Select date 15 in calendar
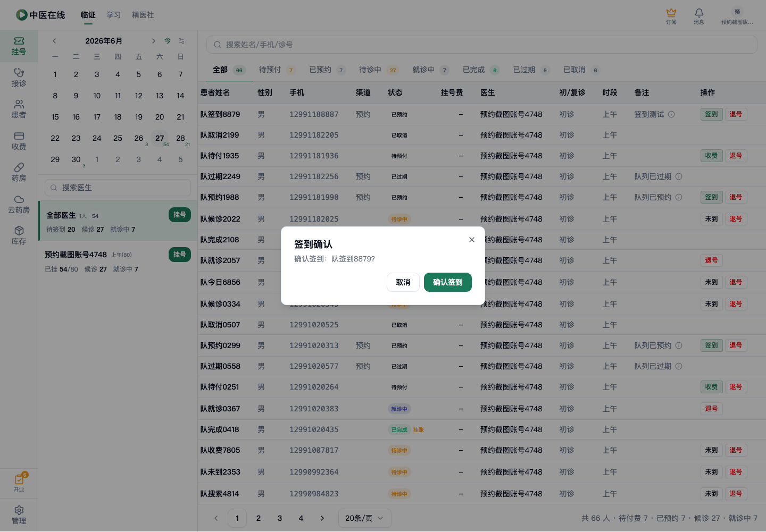 (55, 117)
